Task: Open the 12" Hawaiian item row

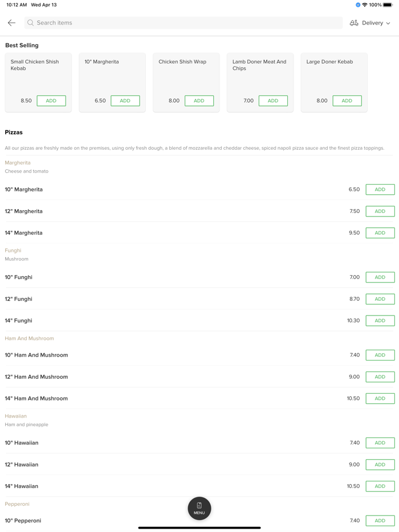Action: (x=171, y=465)
